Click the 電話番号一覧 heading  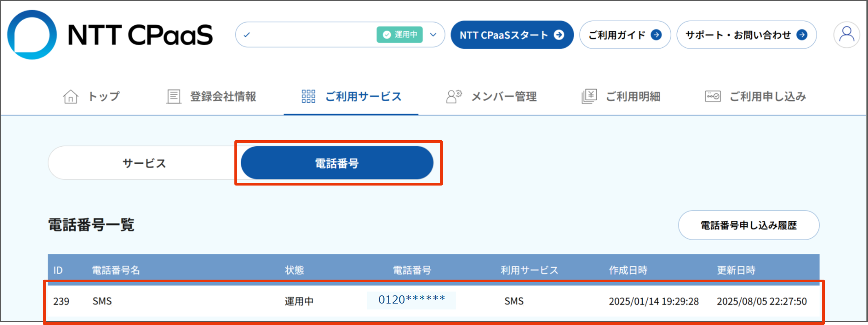(x=91, y=225)
